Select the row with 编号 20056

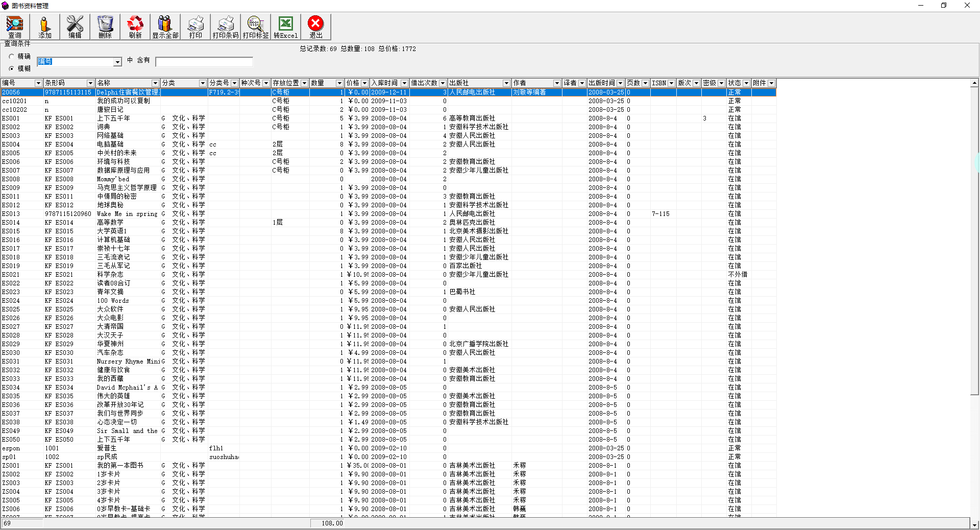[x=388, y=92]
